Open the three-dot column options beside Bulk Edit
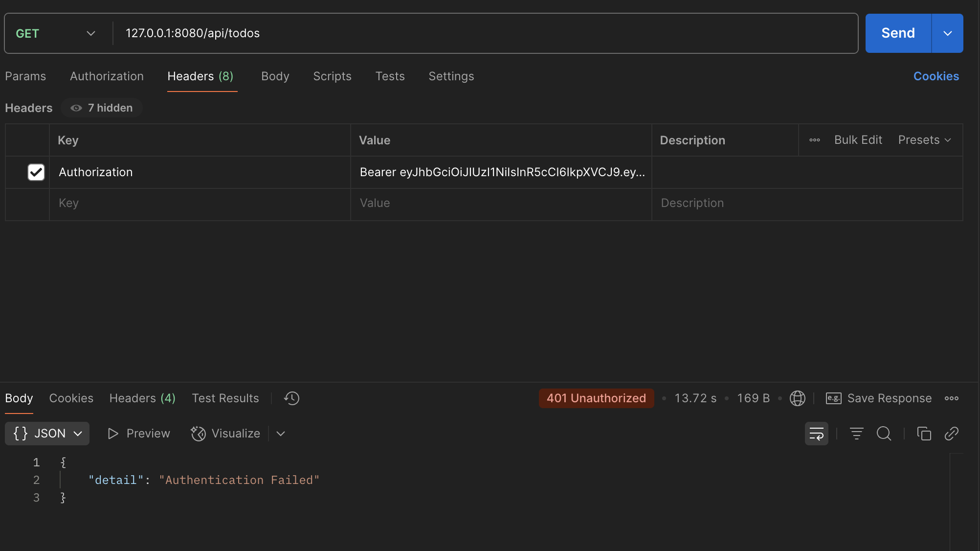Image resolution: width=980 pixels, height=551 pixels. coord(814,140)
